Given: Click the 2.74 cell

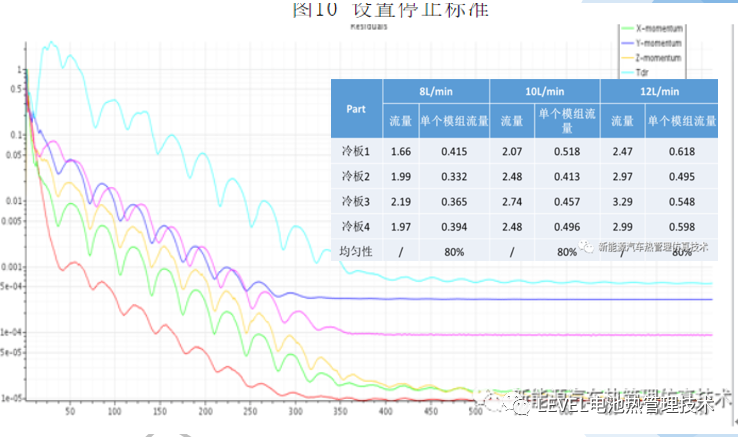Looking at the screenshot, I should [x=512, y=202].
